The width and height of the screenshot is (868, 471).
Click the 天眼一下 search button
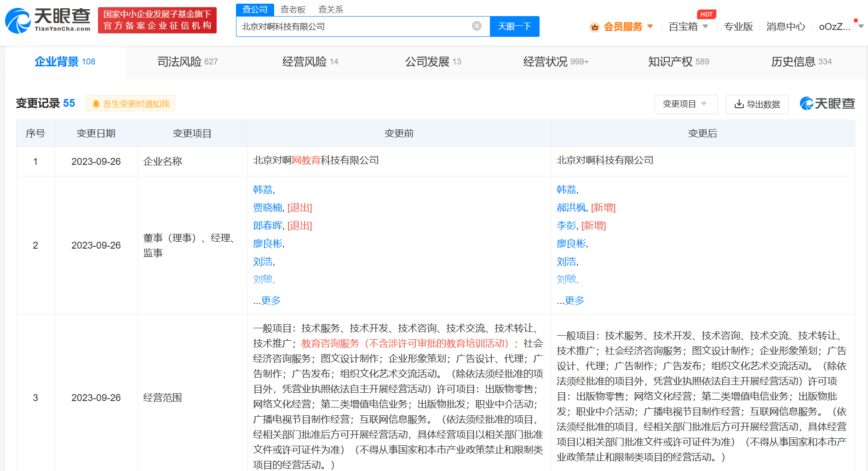514,26
